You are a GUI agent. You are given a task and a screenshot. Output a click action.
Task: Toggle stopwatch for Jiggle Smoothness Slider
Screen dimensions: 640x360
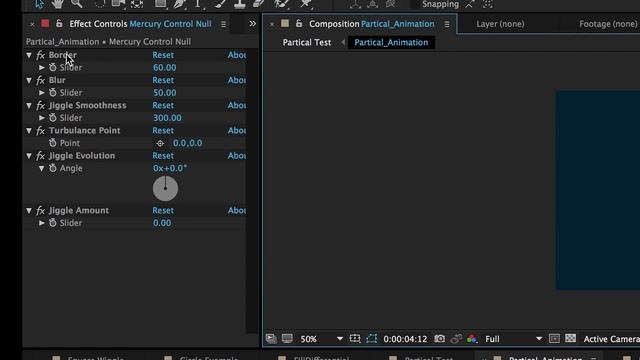(53, 118)
